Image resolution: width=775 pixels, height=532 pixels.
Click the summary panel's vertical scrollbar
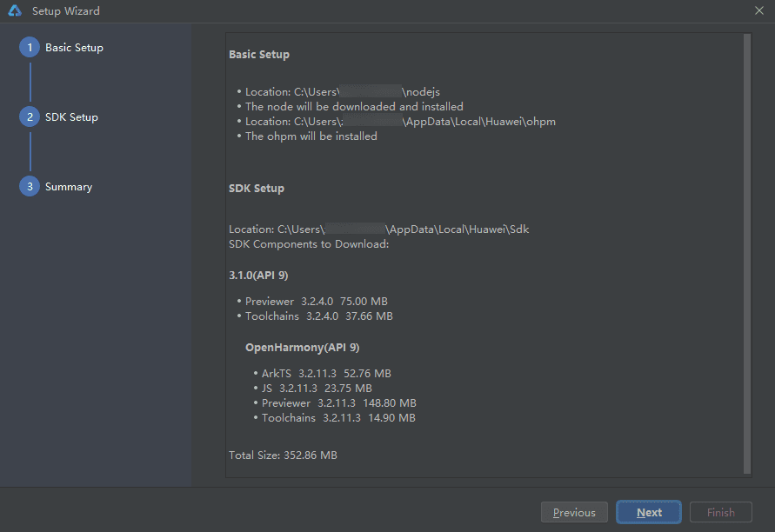click(747, 252)
